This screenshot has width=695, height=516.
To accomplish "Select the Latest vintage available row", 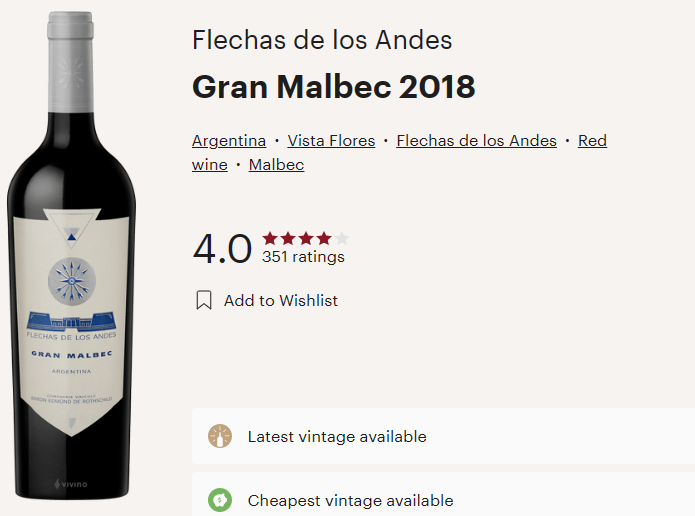I will click(443, 436).
